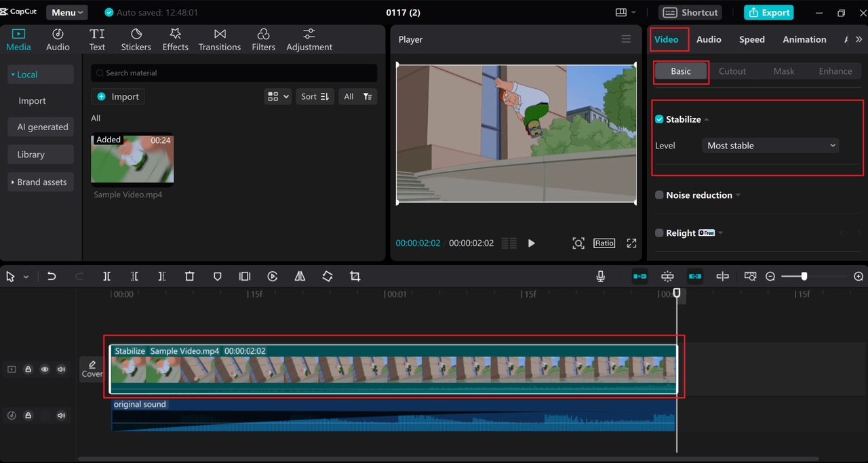Screen dimensions: 868x463
Task: Expand Brand assets section
Action: coord(41,182)
